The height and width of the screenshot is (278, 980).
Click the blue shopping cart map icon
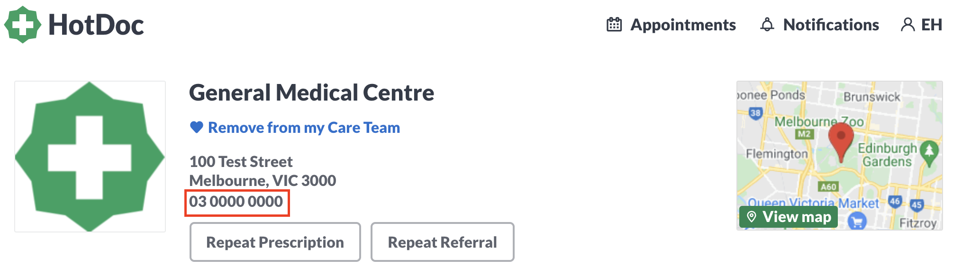click(857, 221)
